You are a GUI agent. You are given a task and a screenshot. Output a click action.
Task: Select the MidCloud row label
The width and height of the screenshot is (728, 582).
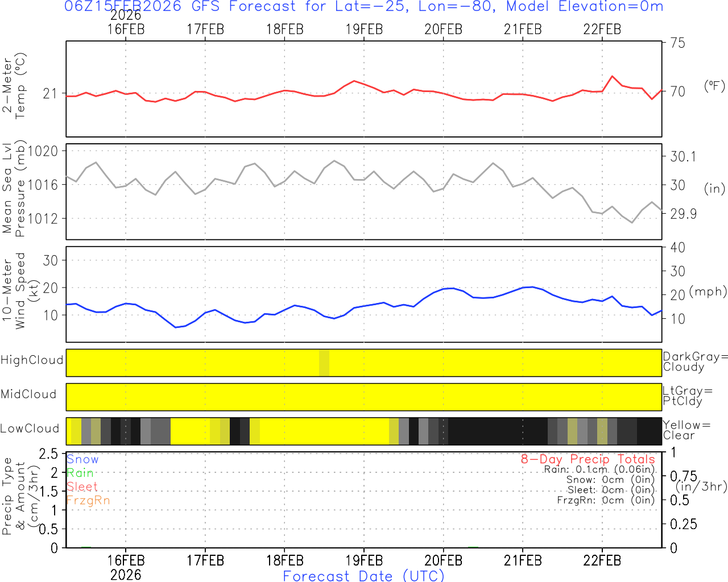[x=28, y=394]
